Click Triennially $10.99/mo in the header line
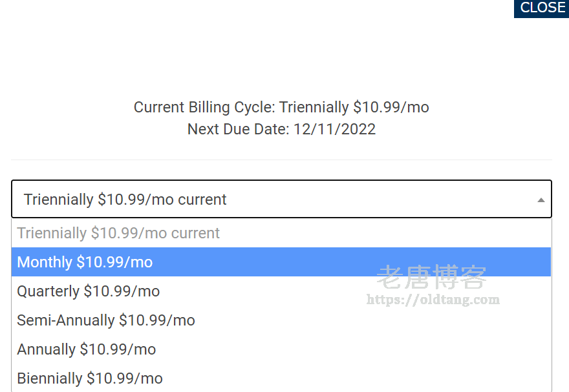569x392 pixels. 354,107
